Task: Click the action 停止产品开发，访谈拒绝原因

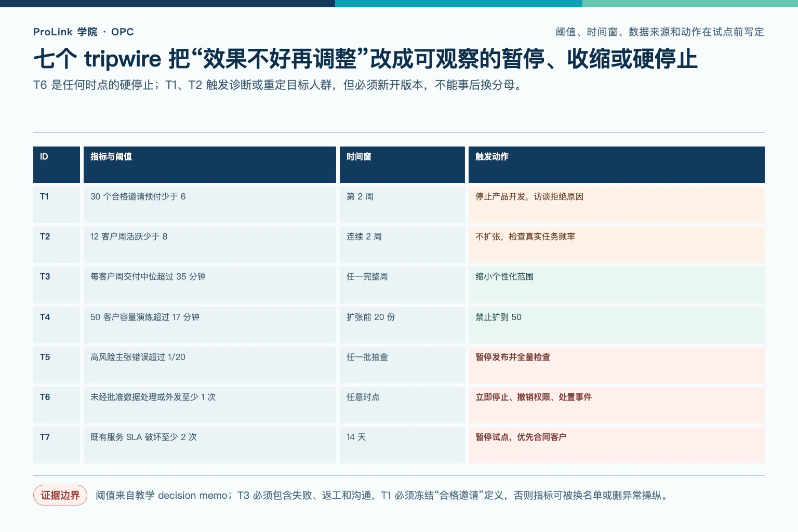Action: pyautogui.click(x=617, y=205)
